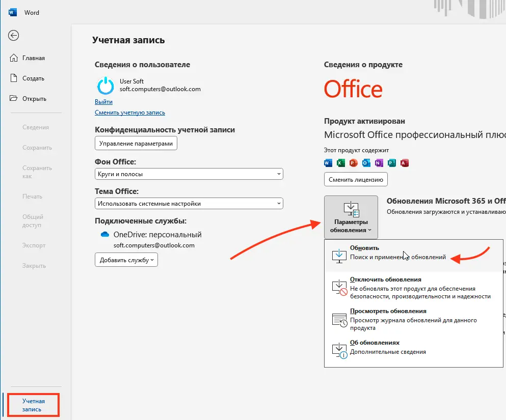The image size is (506, 420).
Task: Open Общий доступ in the sidebar
Action: (x=33, y=221)
